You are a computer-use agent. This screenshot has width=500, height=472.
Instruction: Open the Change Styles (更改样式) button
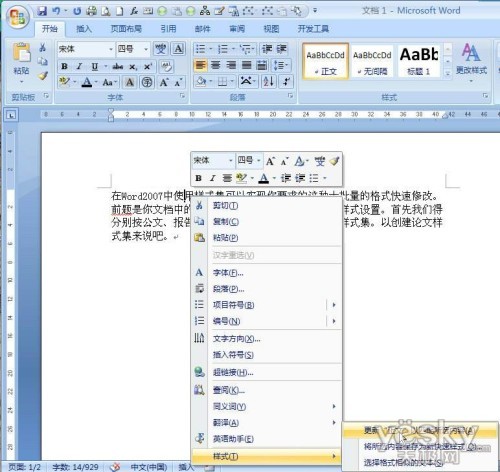(471, 62)
